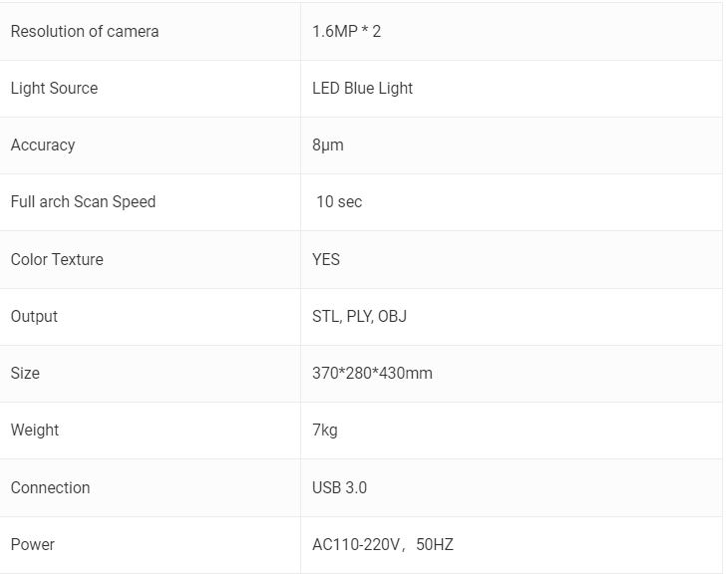The height and width of the screenshot is (577, 728).
Task: Select the USB 3.0 value
Action: click(339, 488)
